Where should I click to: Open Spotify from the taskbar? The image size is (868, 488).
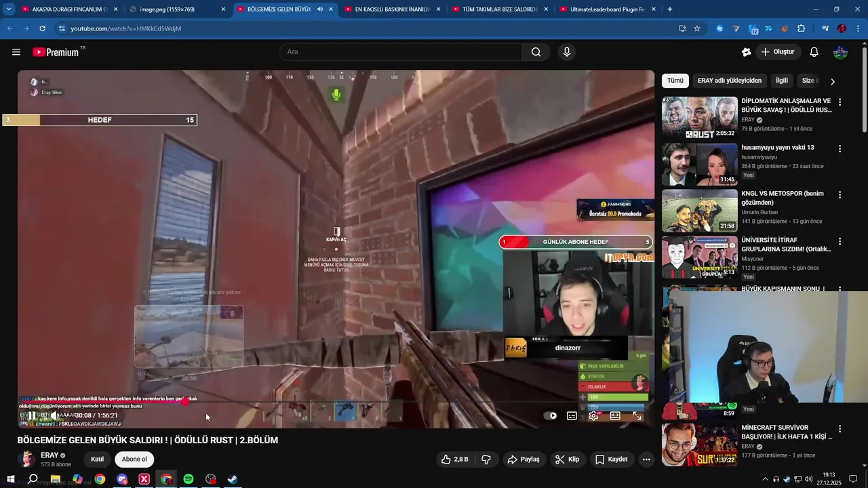189,479
